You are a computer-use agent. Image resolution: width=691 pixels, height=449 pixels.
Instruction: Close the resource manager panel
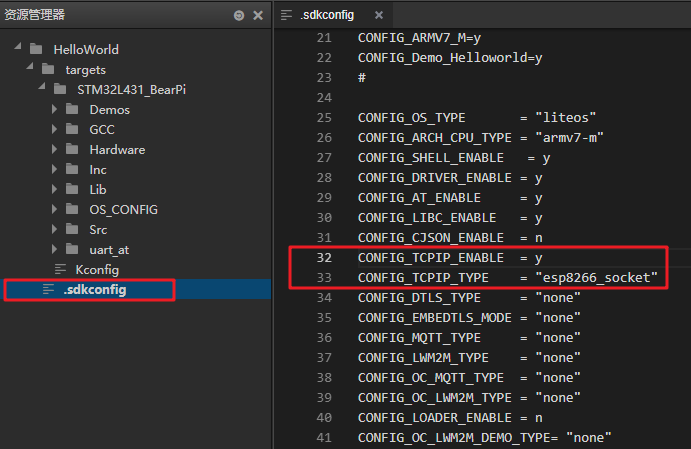coord(258,16)
